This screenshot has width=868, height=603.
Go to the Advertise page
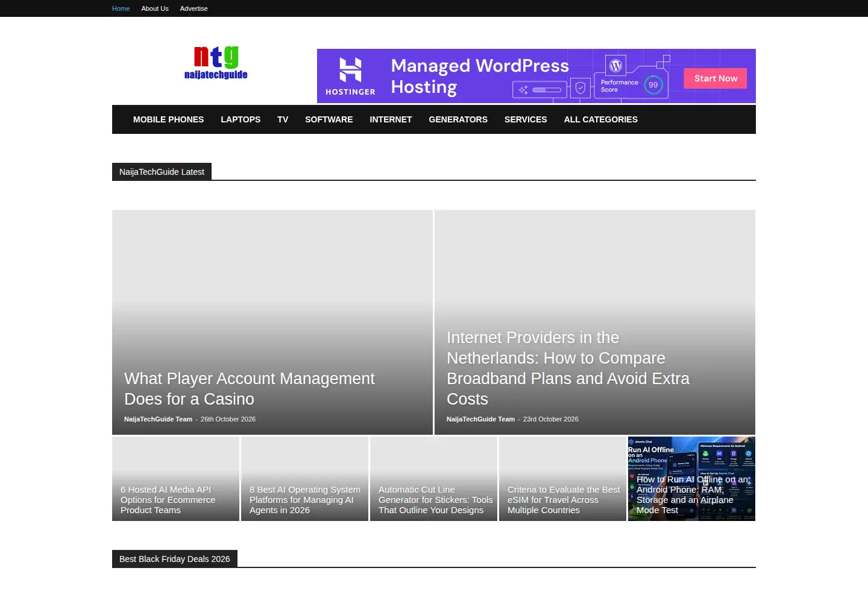point(193,8)
